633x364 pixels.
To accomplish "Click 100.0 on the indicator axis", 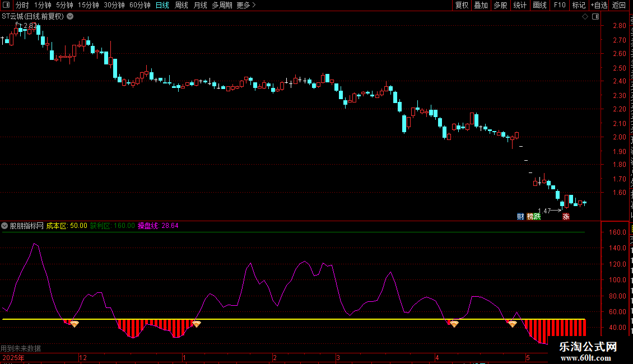I will (618, 279).
